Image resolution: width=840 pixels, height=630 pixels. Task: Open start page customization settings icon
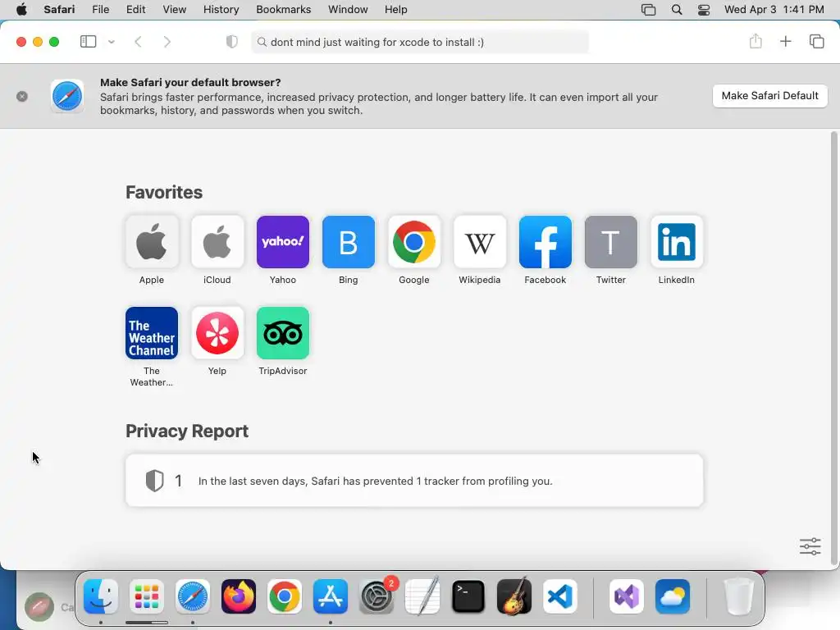pos(810,546)
